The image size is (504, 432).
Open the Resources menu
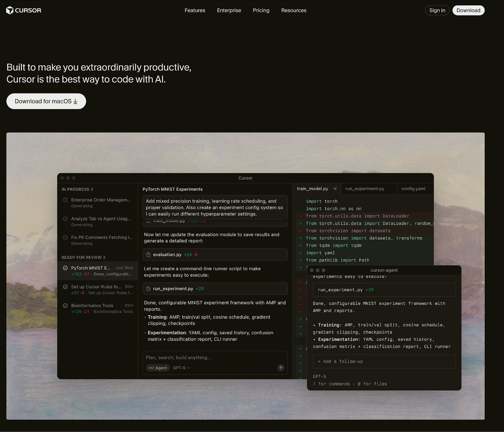click(294, 10)
